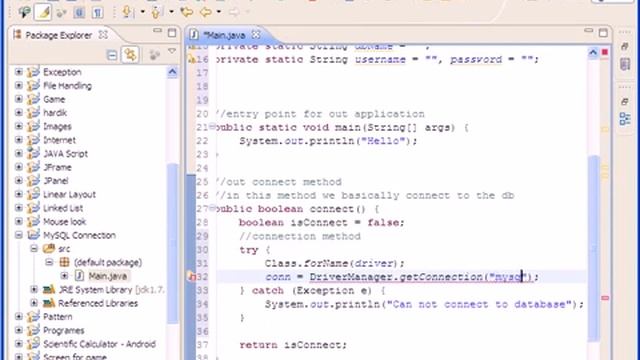Expand the hardik project
This screenshot has width=640, height=360.
(x=19, y=113)
